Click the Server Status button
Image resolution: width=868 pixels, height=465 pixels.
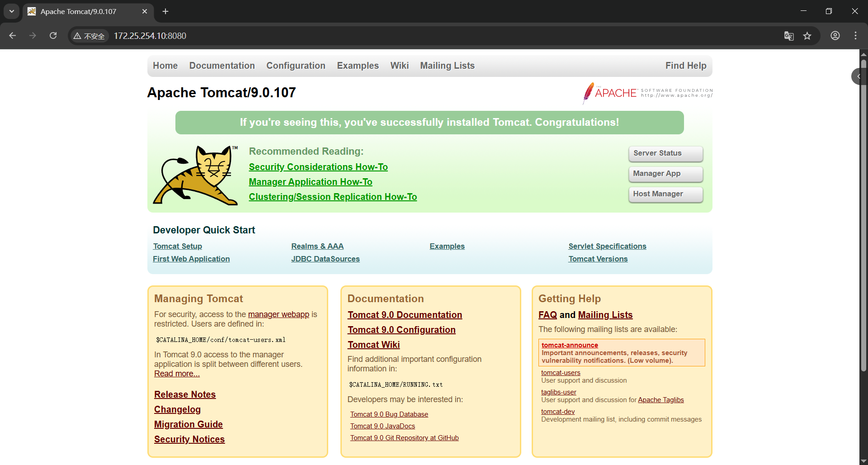pos(665,153)
